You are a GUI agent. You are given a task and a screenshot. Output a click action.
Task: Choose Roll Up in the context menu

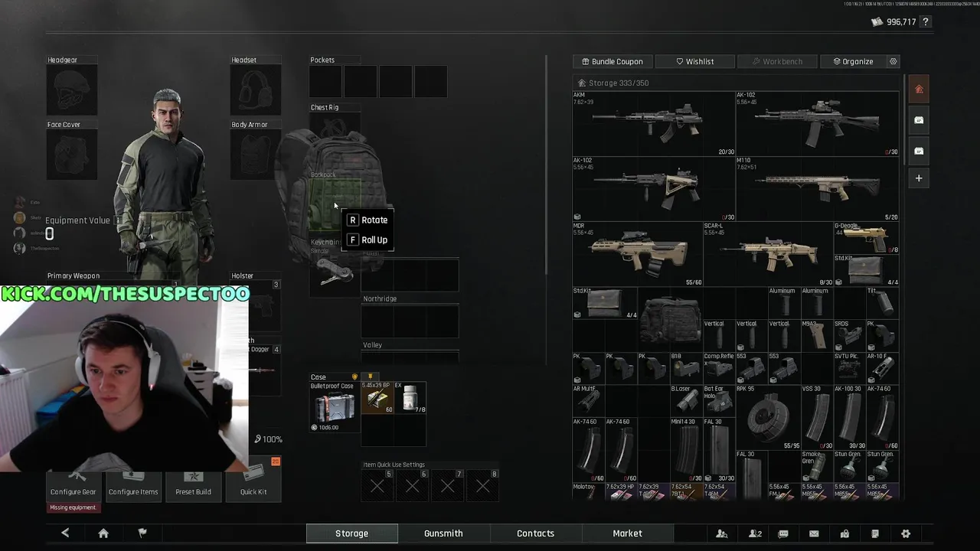tap(367, 240)
